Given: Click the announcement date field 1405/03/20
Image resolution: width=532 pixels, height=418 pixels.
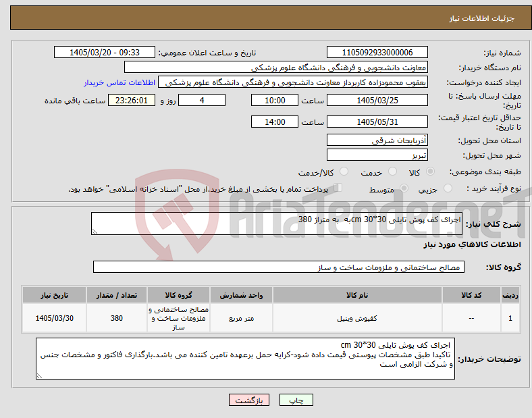Looking at the screenshot, I should coord(105,52).
